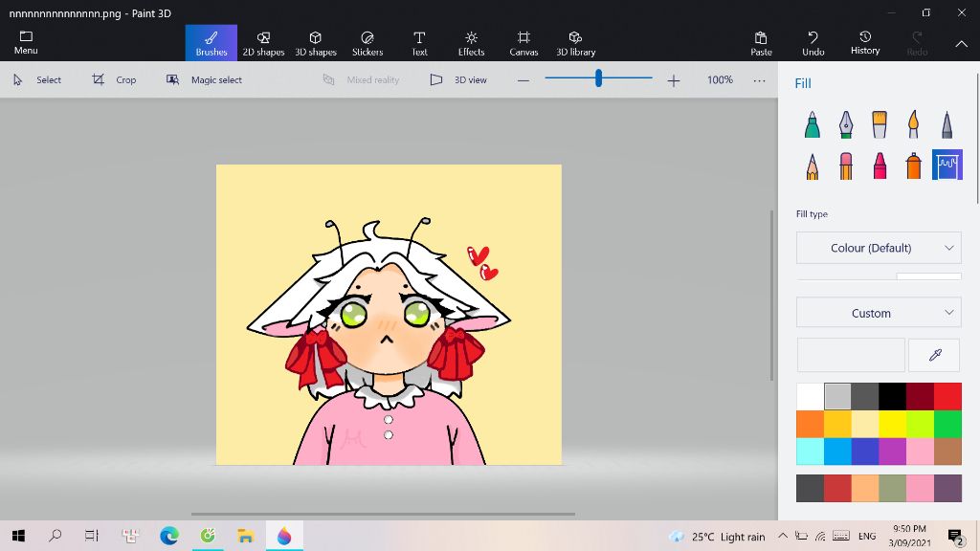
Task: Open the 2D shapes tab
Action: (263, 43)
